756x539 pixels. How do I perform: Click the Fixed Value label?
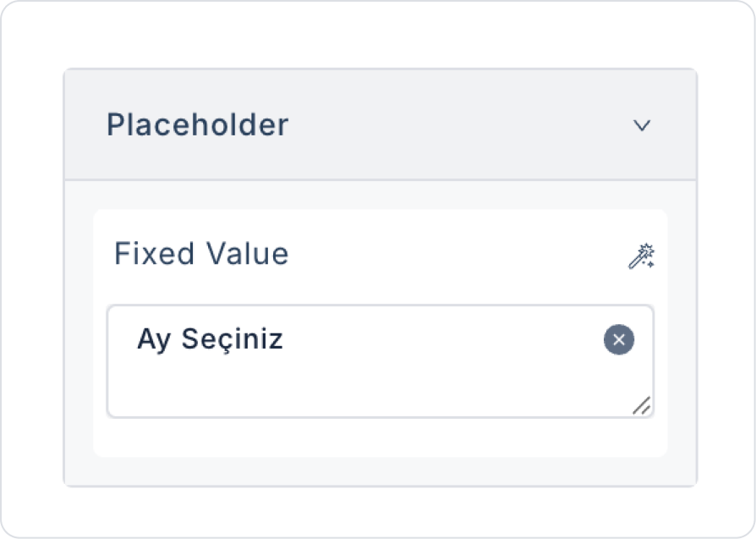click(201, 254)
